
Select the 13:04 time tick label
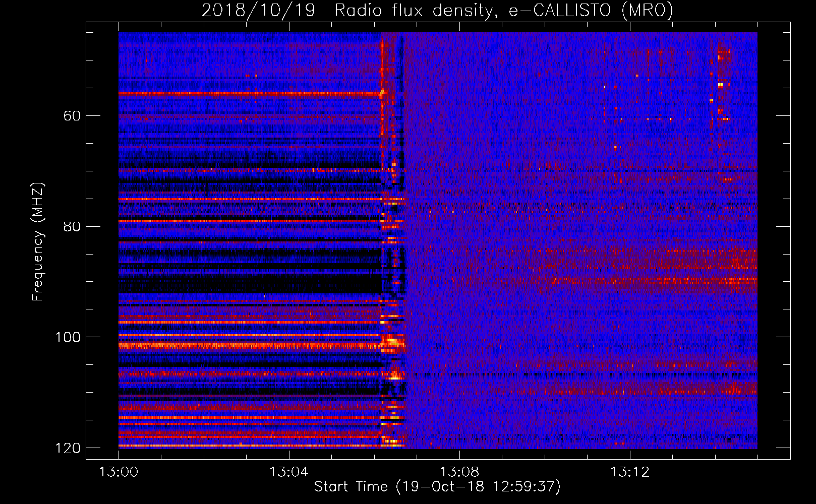289,472
